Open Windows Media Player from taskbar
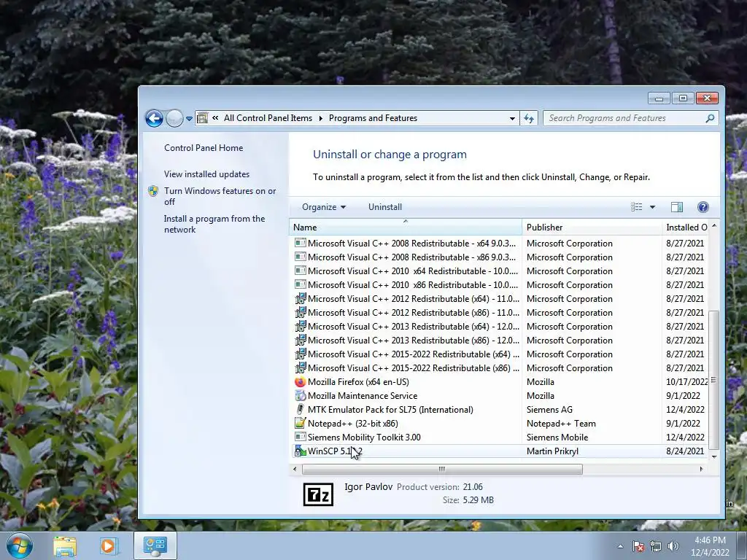 tap(108, 546)
